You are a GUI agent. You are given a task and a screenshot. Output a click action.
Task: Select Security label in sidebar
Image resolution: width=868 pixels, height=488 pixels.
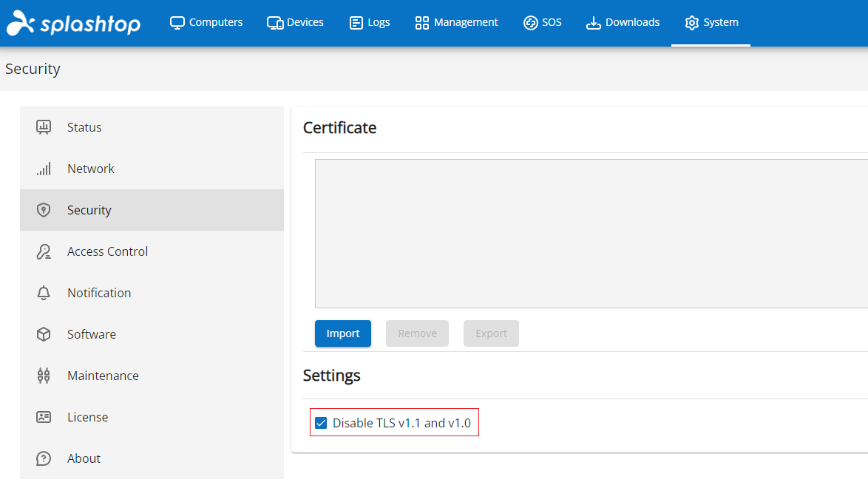click(89, 211)
